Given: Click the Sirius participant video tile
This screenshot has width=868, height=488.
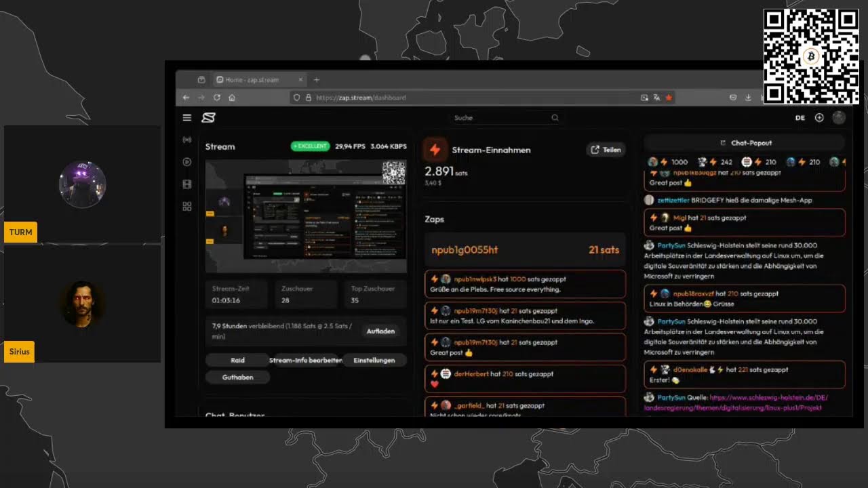Looking at the screenshot, I should click(82, 304).
